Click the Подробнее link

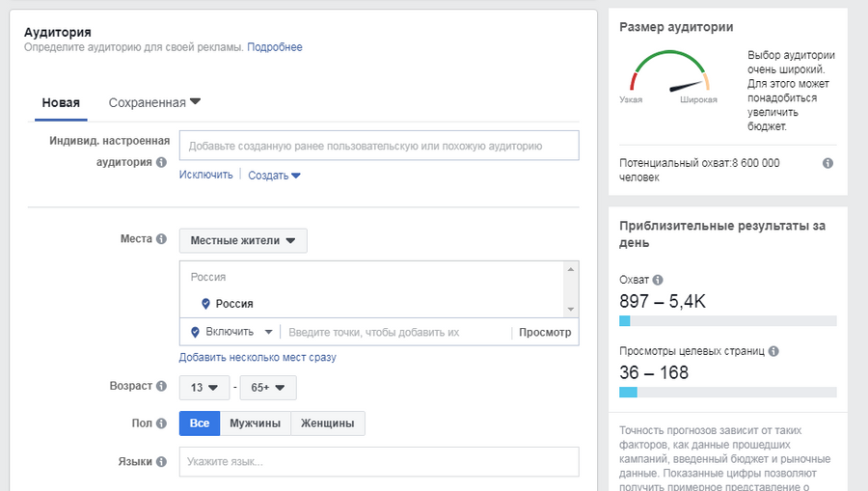(x=275, y=47)
